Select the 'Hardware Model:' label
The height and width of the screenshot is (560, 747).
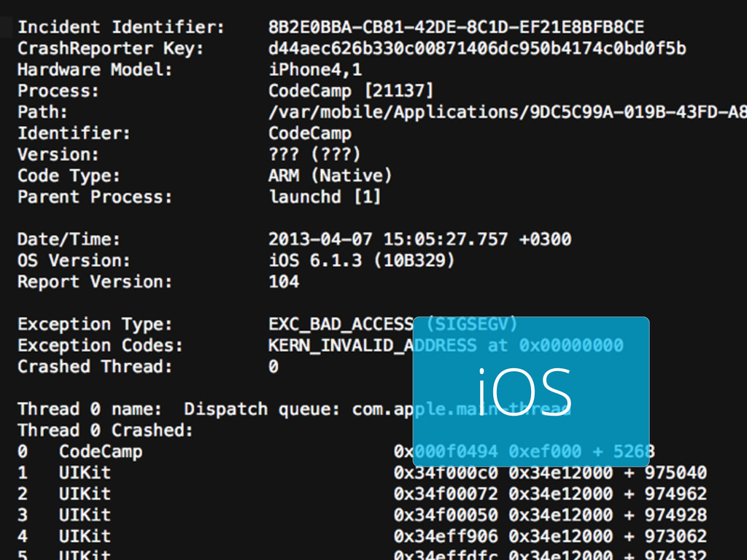pyautogui.click(x=95, y=69)
